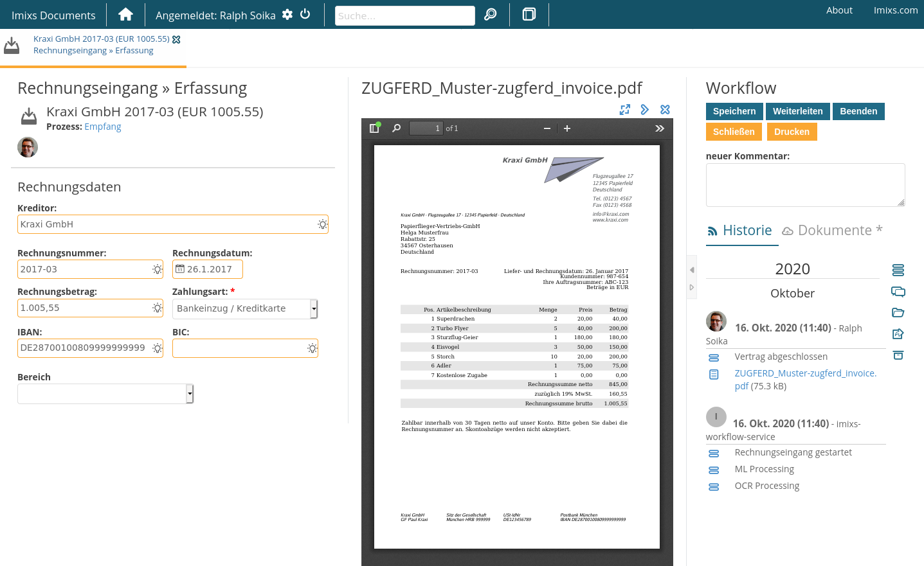Open user settings gear icon
This screenshot has height=566, width=924.
(x=287, y=14)
